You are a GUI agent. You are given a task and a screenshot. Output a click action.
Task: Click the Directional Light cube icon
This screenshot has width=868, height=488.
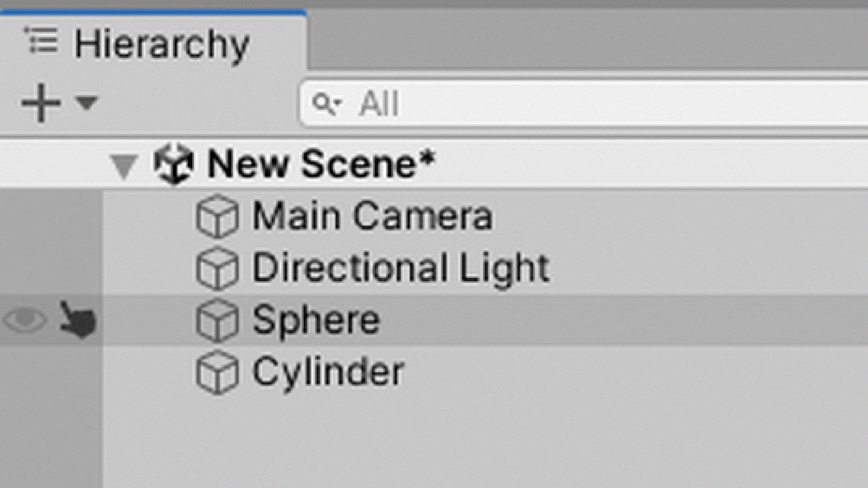click(x=217, y=268)
